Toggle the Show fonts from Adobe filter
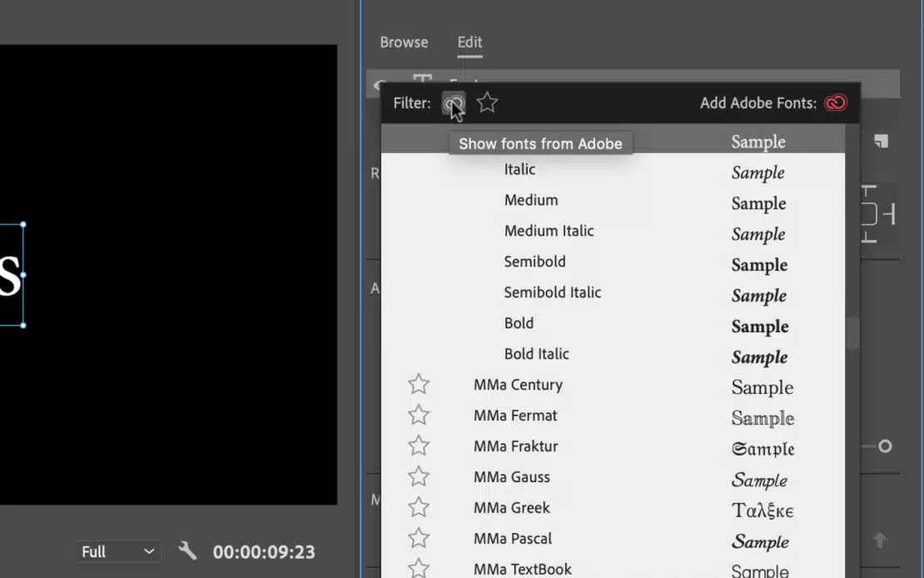Viewport: 924px width, 578px height. click(453, 103)
